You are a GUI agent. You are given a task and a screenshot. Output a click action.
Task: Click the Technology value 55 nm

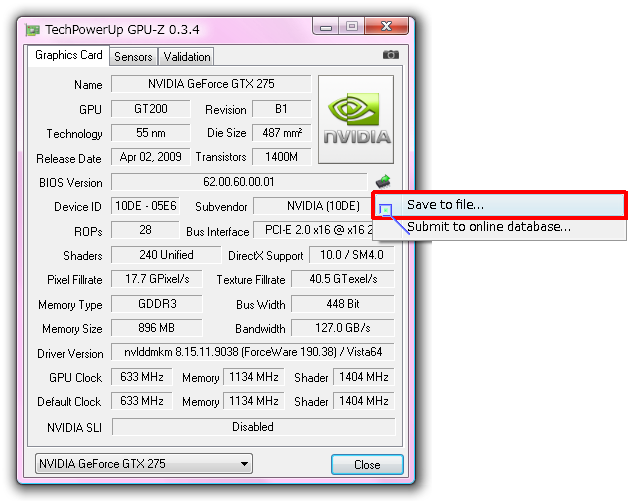click(x=150, y=133)
